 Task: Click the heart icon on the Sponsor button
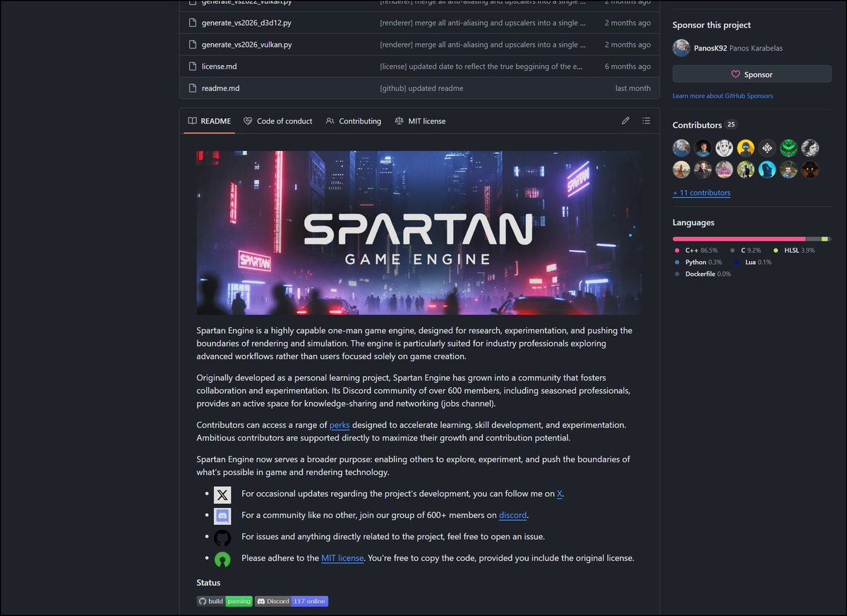pos(735,74)
